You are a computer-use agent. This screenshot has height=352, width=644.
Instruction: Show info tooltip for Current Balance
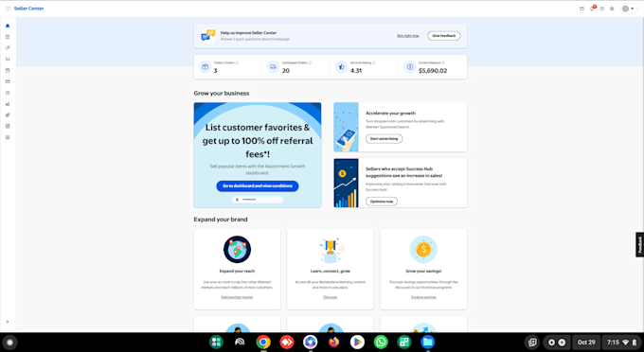(443, 62)
